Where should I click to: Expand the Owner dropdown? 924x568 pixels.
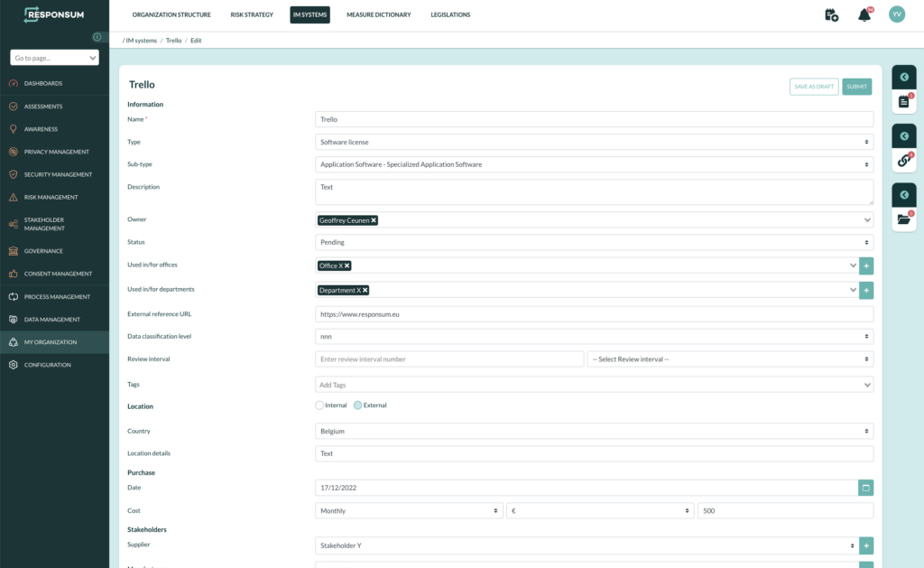(x=867, y=220)
